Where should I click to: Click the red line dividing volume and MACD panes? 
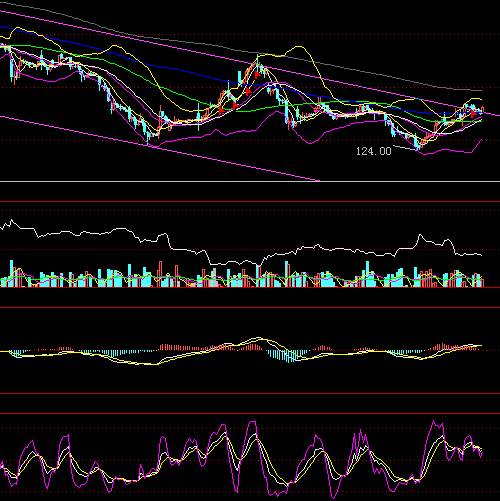click(250, 308)
